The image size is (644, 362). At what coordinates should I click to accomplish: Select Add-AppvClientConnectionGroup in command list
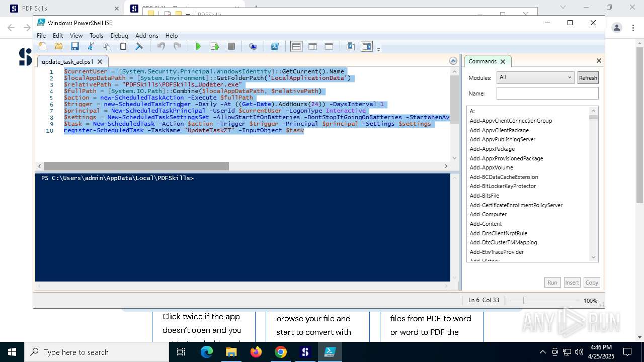pos(511,121)
